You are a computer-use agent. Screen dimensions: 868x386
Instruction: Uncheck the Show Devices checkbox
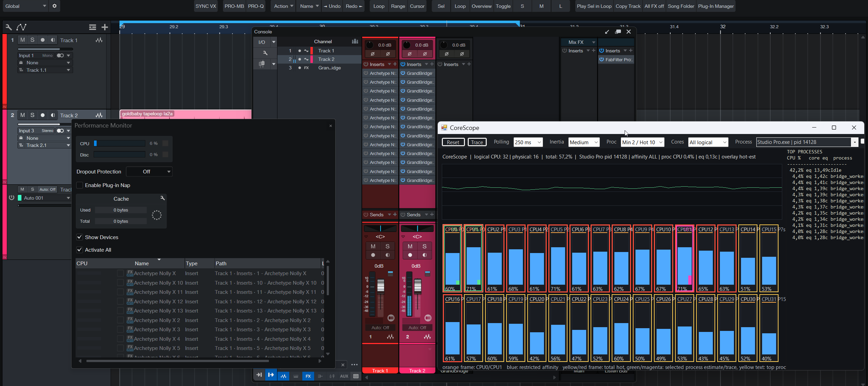(80, 237)
